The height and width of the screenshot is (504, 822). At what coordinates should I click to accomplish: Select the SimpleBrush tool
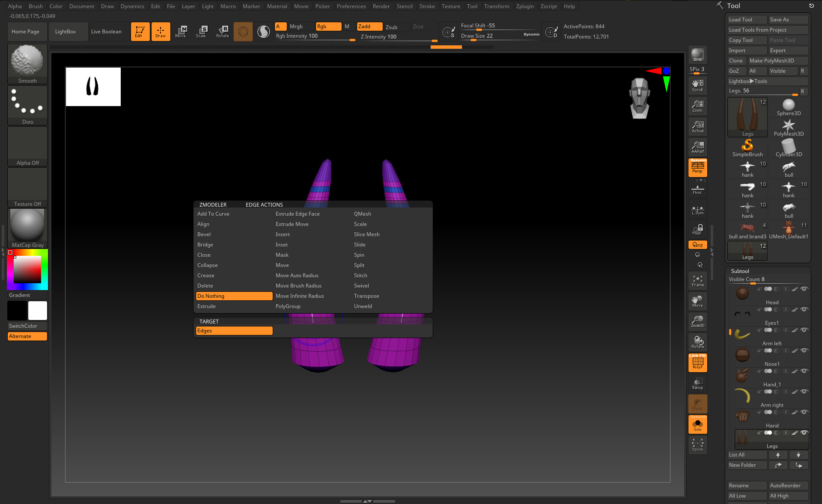click(748, 148)
